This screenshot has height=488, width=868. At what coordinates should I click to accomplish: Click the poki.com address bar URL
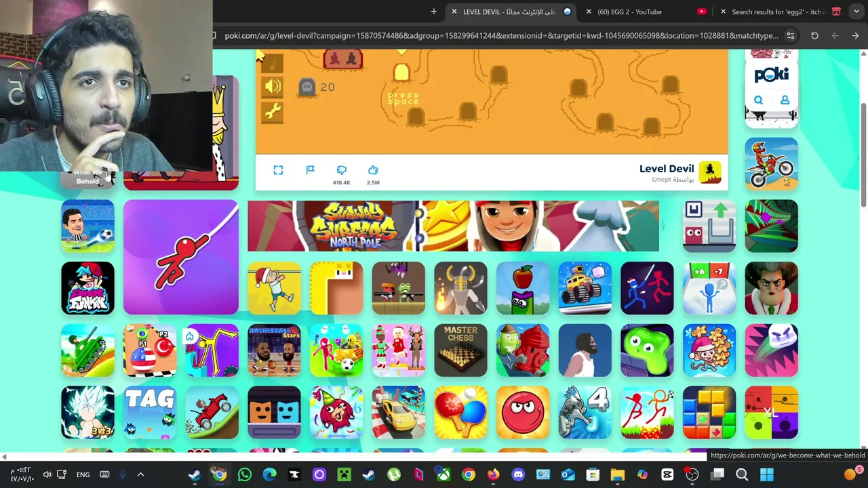(501, 35)
